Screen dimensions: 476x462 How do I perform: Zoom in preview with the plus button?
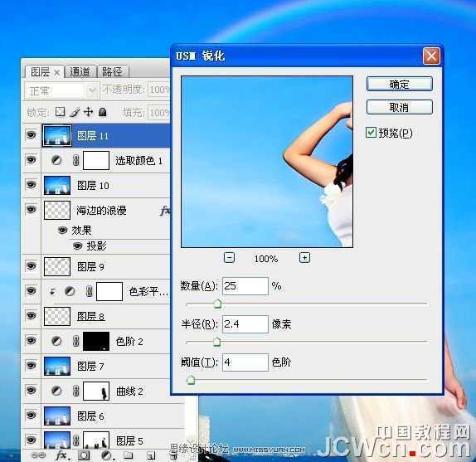(x=304, y=258)
